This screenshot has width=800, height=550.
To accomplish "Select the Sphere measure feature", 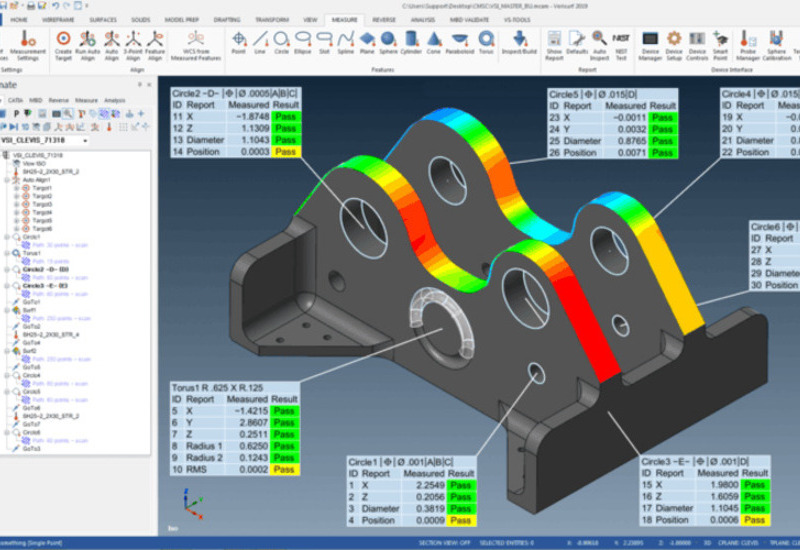I will (388, 43).
